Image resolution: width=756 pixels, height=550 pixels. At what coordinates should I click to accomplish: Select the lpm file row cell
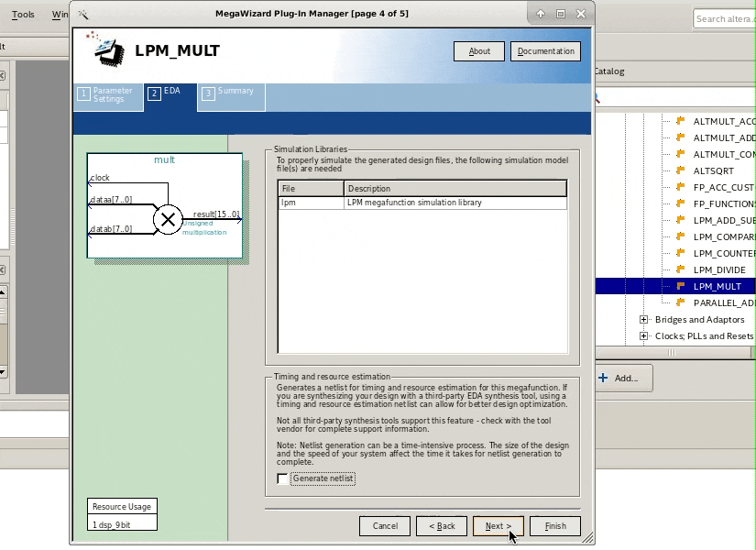311,203
